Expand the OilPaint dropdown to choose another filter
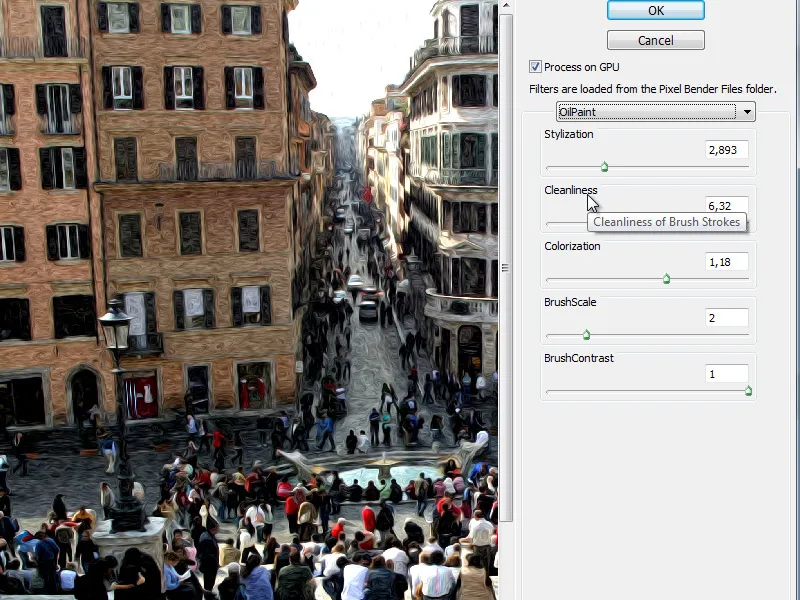Screen dimensions: 800x600 coord(747,111)
